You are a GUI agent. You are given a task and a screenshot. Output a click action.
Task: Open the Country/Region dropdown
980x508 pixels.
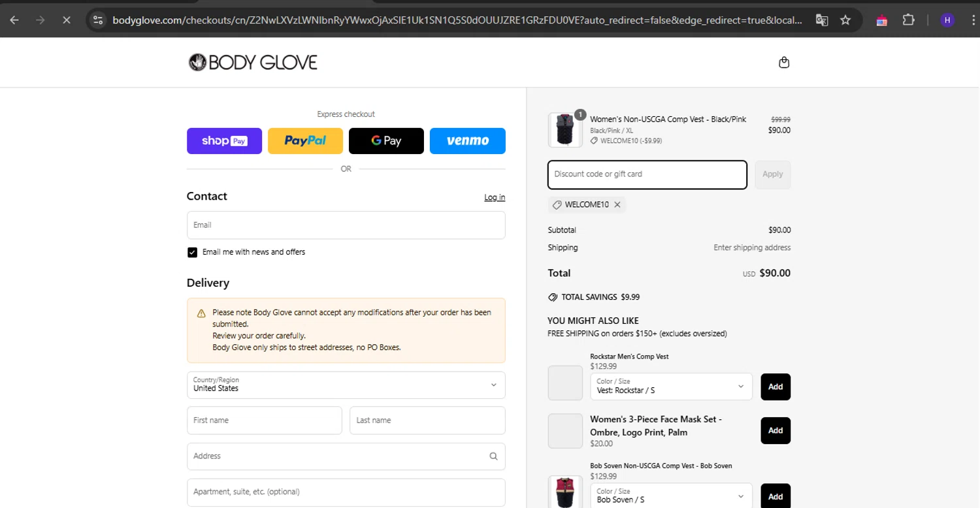click(346, 385)
